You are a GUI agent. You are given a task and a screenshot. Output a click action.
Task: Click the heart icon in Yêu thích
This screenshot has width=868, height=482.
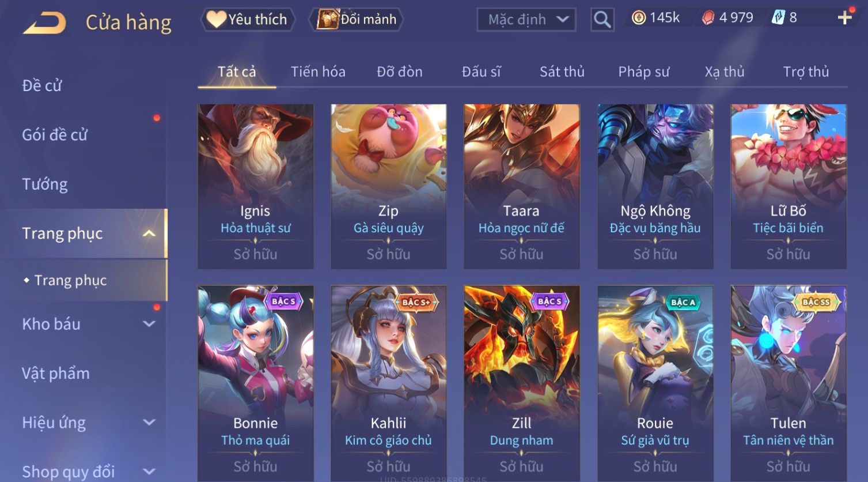click(216, 19)
